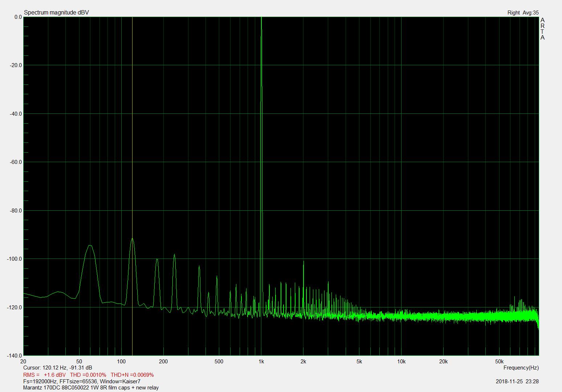Click the '10k' frequency axis label

(x=401, y=362)
